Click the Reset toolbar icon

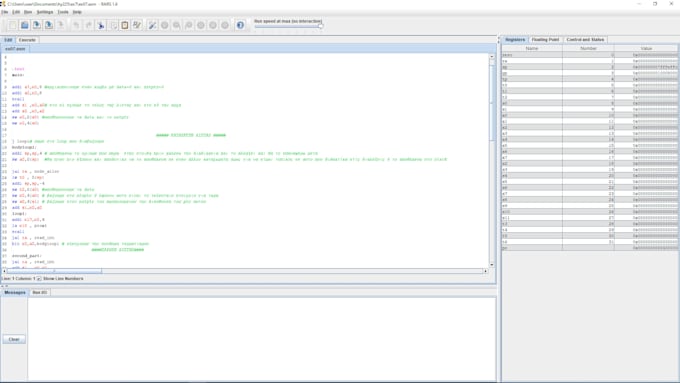pos(225,25)
